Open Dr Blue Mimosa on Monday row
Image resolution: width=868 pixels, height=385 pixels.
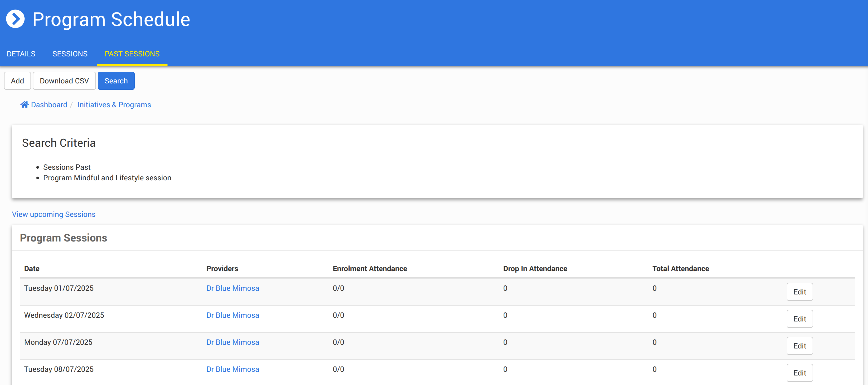[232, 342]
